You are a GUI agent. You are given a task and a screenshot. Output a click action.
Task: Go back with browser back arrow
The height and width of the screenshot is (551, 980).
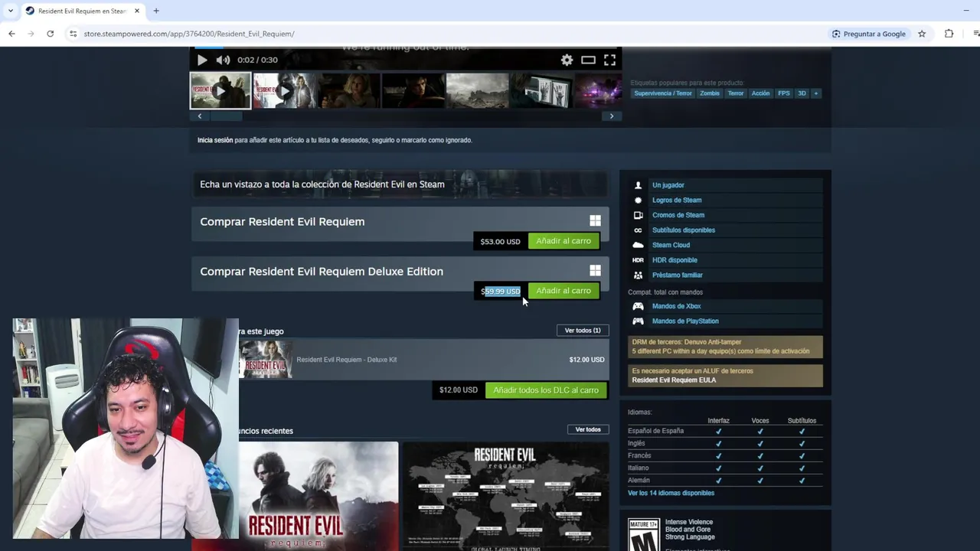pyautogui.click(x=11, y=34)
